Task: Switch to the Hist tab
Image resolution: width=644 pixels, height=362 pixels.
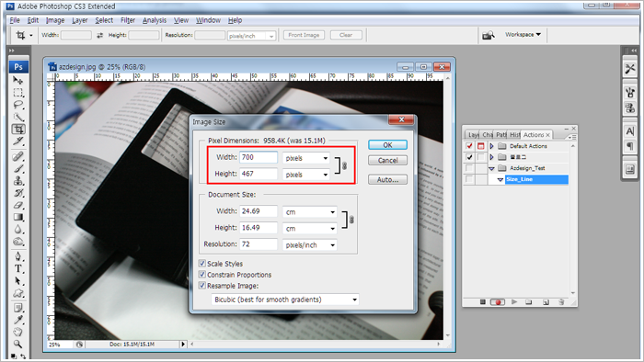Action: pyautogui.click(x=514, y=134)
